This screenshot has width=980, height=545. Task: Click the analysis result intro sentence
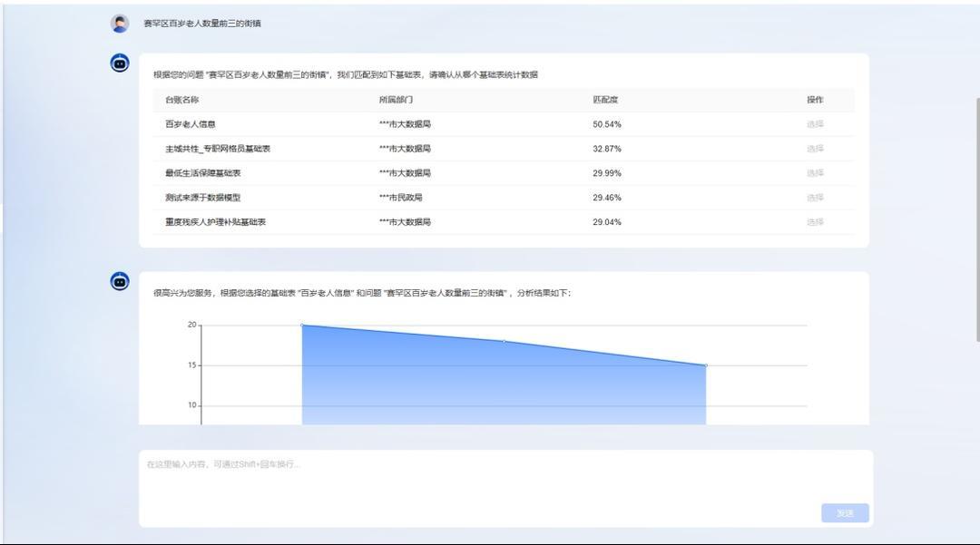[362, 293]
